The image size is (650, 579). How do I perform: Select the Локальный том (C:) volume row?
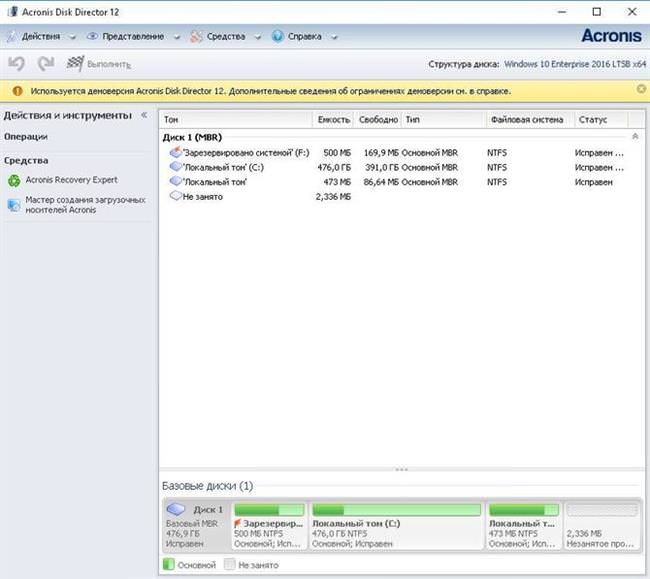pyautogui.click(x=396, y=167)
